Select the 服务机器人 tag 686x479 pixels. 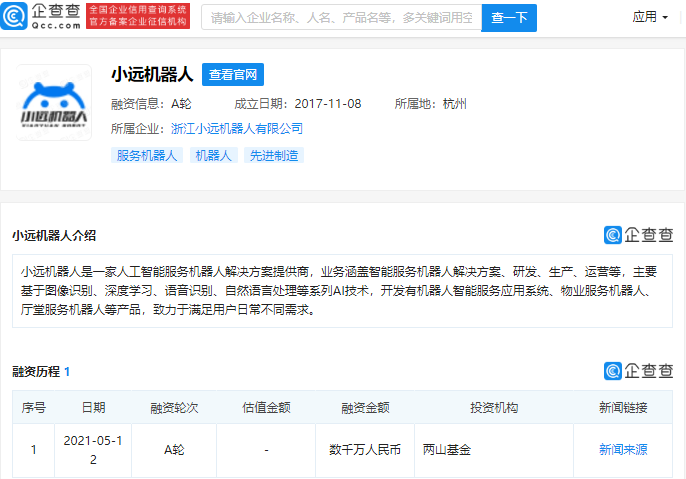coord(147,155)
